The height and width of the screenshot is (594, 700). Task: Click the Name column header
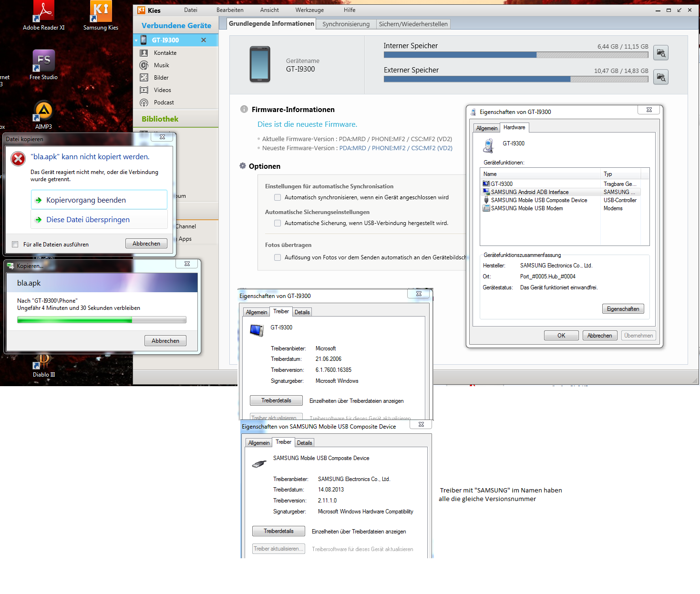541,174
